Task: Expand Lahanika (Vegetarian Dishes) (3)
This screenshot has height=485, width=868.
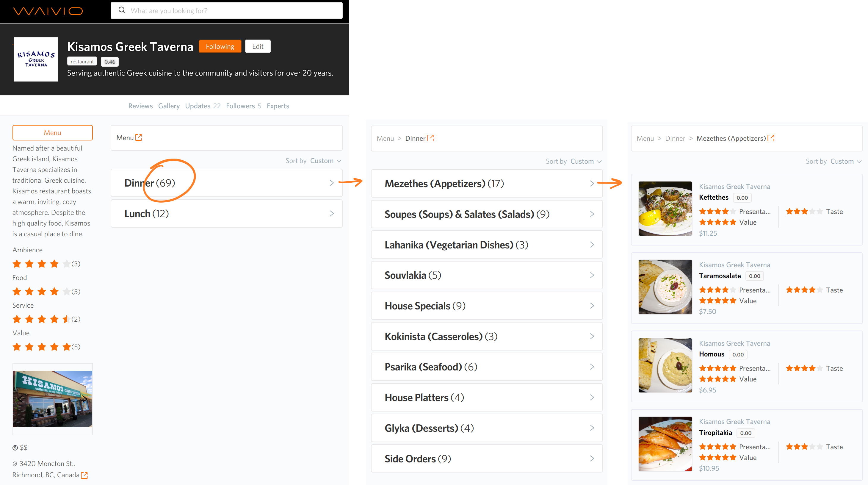Action: pos(487,245)
